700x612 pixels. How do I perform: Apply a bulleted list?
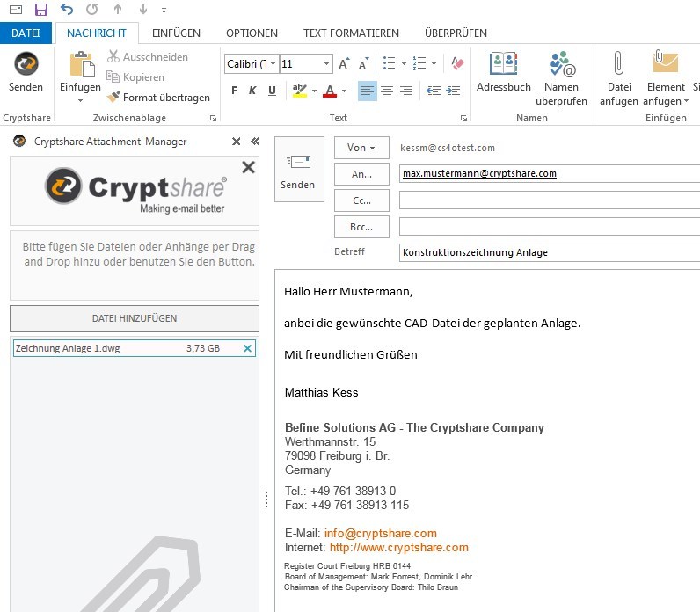pyautogui.click(x=390, y=64)
